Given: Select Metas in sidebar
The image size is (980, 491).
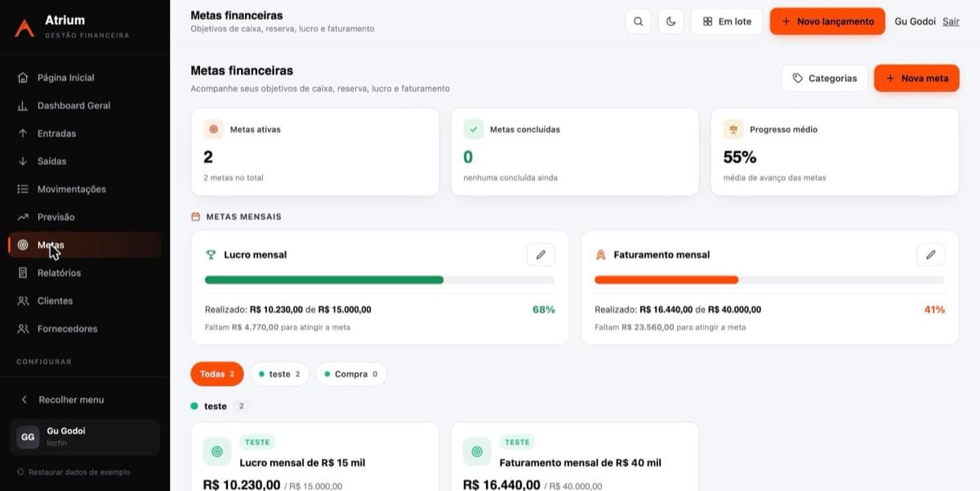Looking at the screenshot, I should (85, 245).
